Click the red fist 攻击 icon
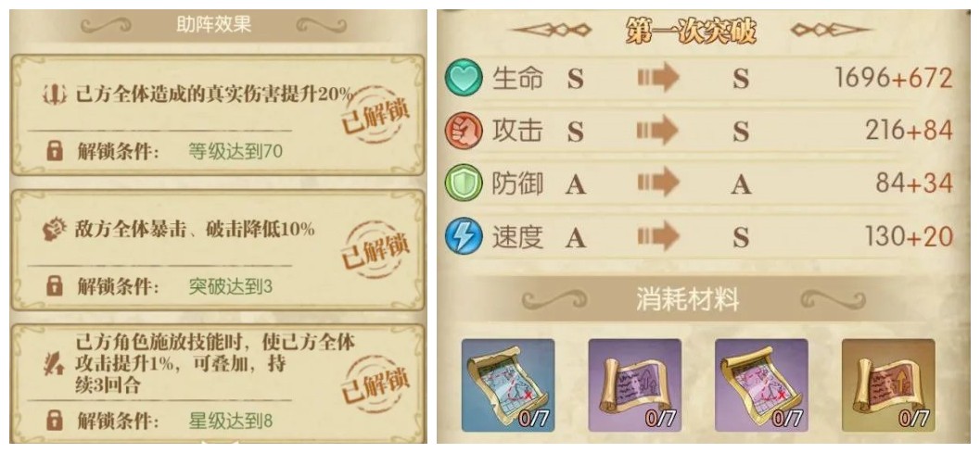Screen dimensions: 980x453 click(x=464, y=132)
